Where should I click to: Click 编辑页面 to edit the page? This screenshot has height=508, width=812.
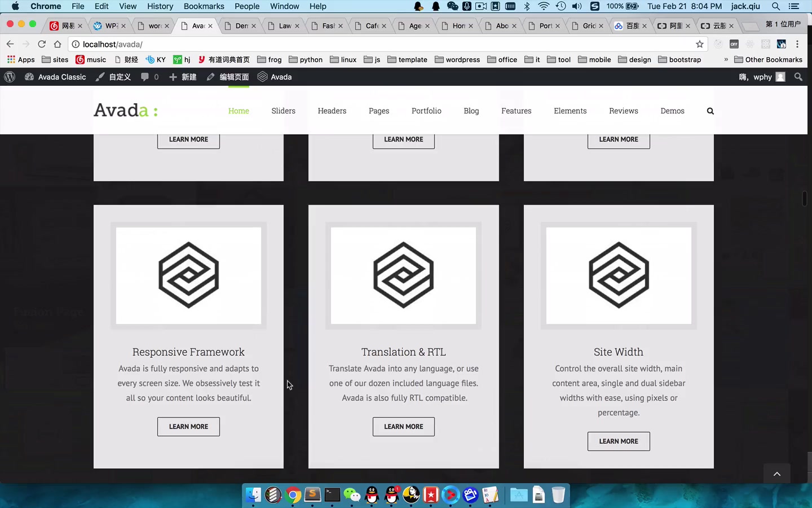coord(227,77)
